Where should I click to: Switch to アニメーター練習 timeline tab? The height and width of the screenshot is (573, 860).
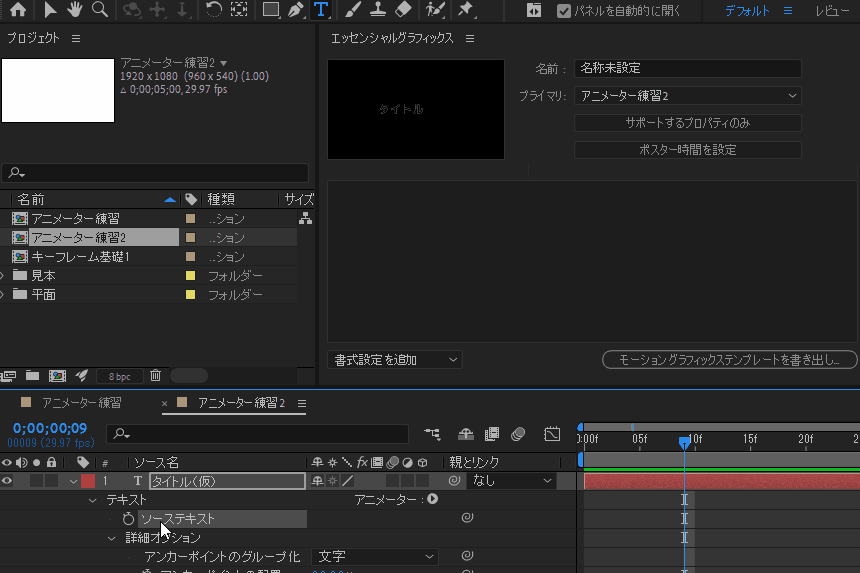[x=82, y=403]
